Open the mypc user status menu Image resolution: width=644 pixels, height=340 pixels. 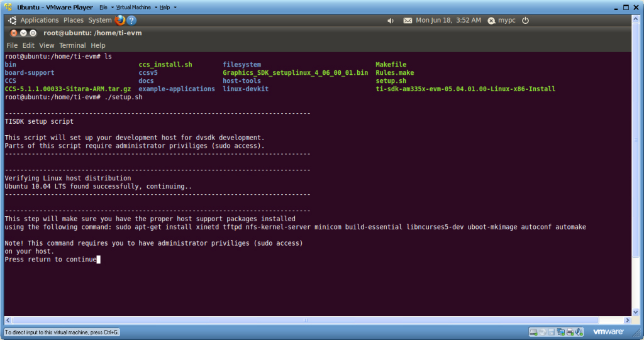pos(501,20)
